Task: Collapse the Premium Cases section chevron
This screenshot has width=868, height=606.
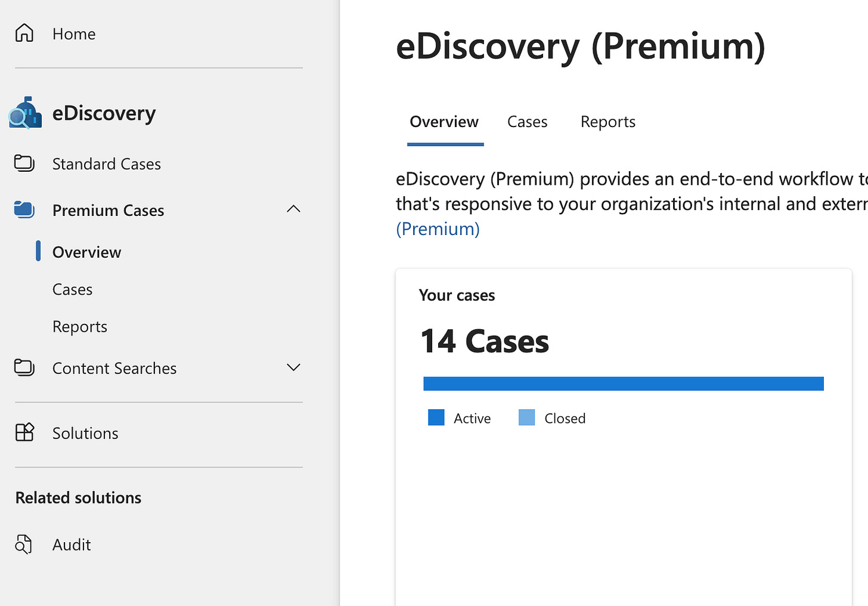Action: pyautogui.click(x=293, y=209)
